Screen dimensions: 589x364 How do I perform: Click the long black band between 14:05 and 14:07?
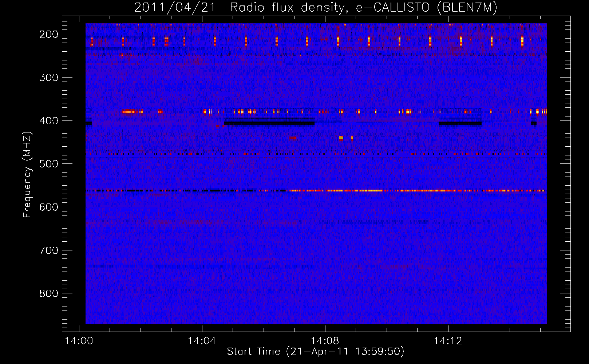[x=269, y=123]
